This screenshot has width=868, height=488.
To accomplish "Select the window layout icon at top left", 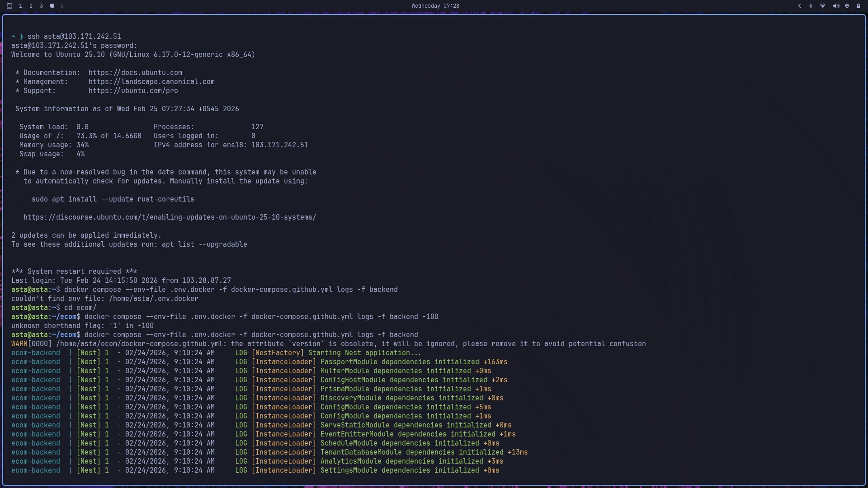I will click(x=10, y=6).
